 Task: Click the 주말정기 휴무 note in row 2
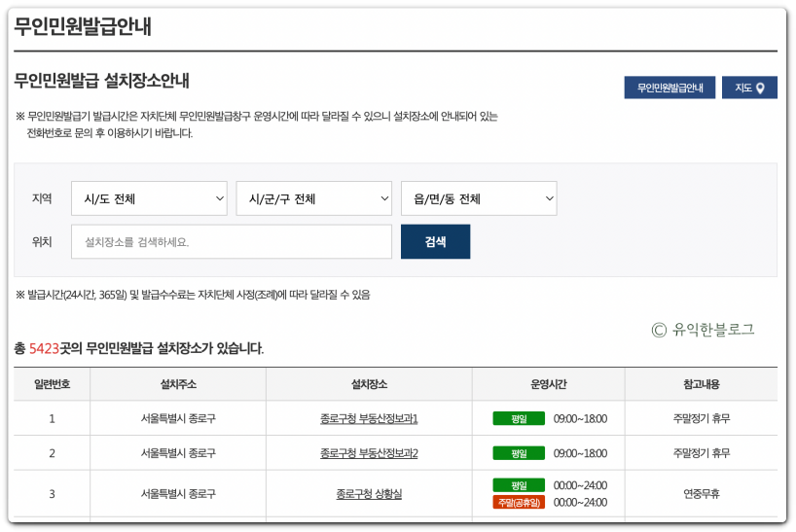(x=701, y=453)
